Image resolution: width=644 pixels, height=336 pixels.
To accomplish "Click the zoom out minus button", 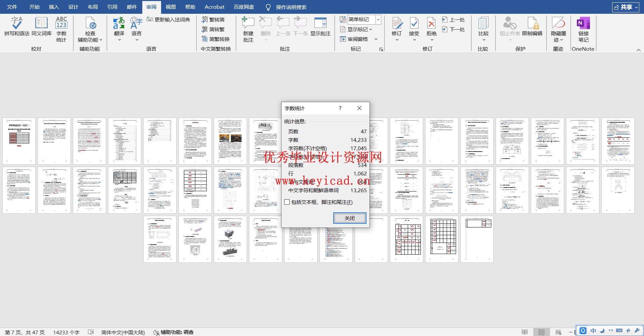I will click(x=571, y=332).
